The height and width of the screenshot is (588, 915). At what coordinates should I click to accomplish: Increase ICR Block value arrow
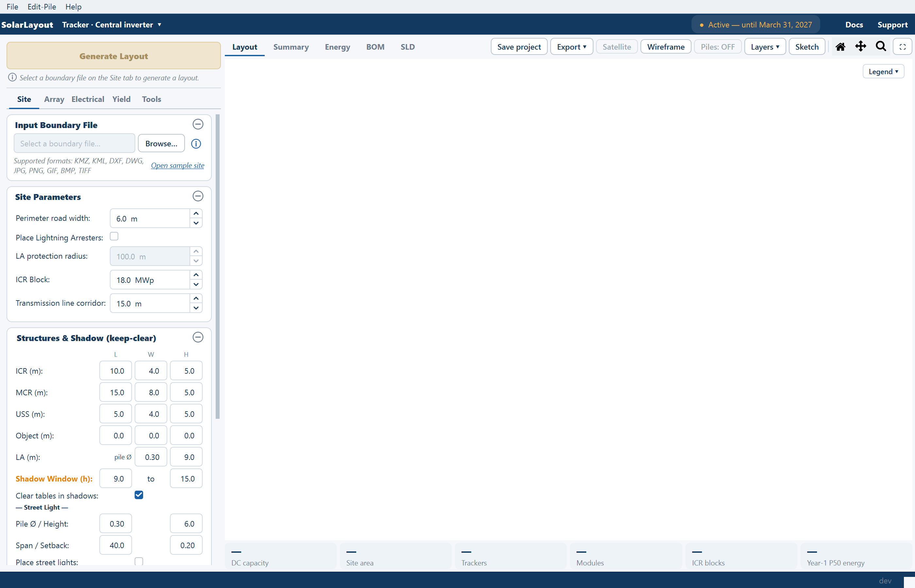pyautogui.click(x=196, y=275)
